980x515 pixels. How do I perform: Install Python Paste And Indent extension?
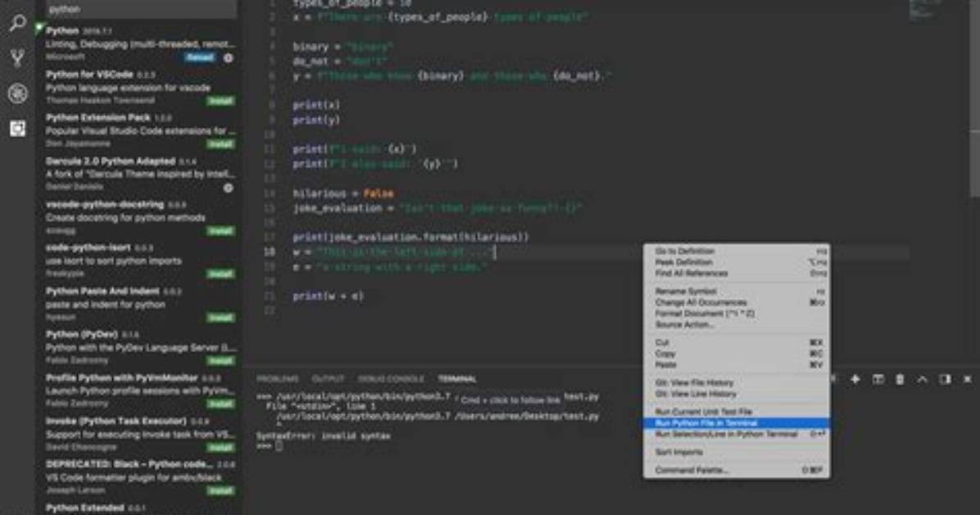click(220, 317)
